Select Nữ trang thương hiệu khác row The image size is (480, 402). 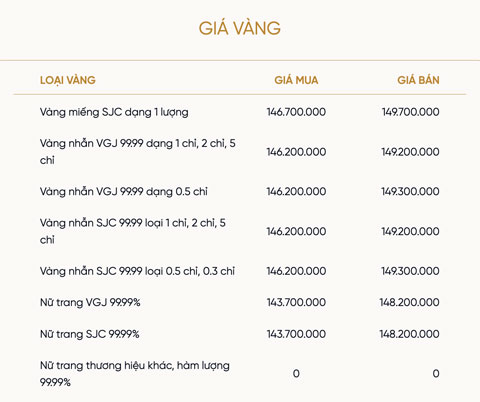point(240,374)
